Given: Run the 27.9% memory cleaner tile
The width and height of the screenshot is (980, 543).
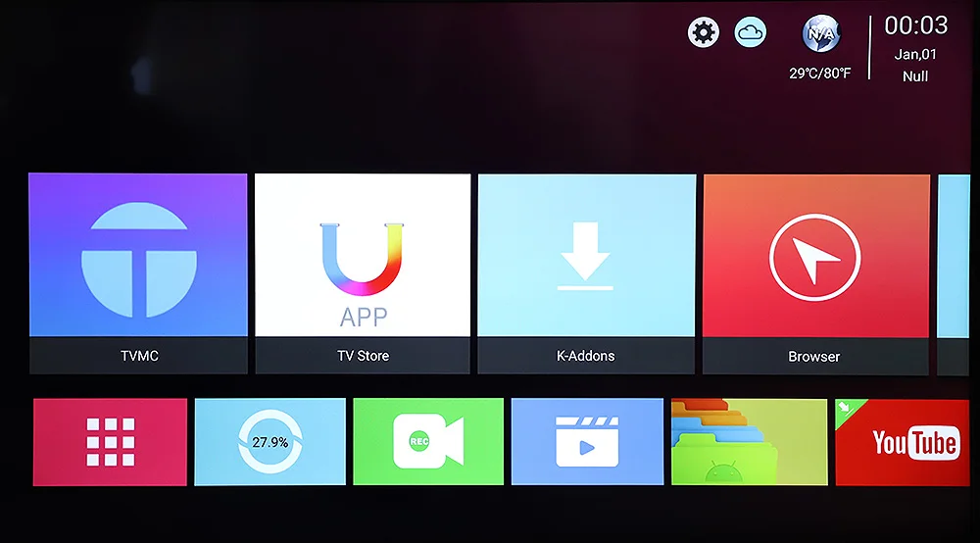Looking at the screenshot, I should coord(270,442).
